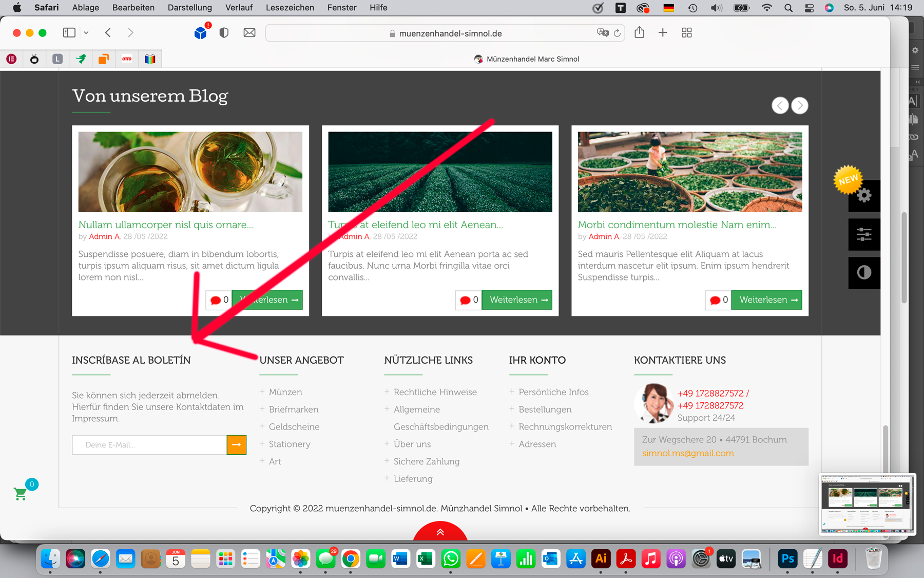Viewport: 924px width, 578px height.
Task: Open the shopping cart icon
Action: coord(21,494)
